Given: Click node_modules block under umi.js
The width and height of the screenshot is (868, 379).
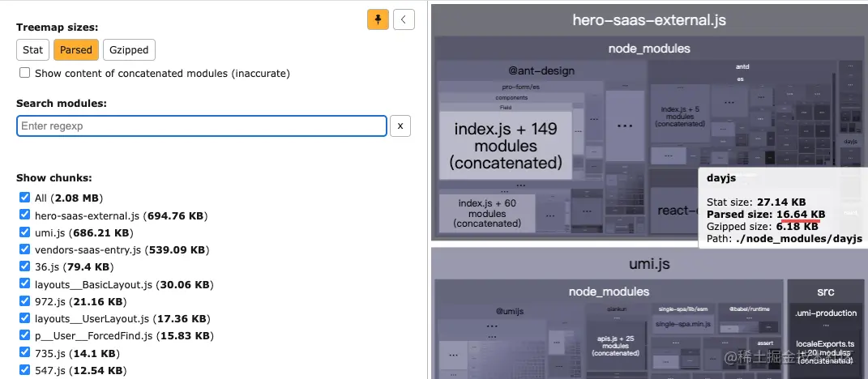Looking at the screenshot, I should coord(609,291).
